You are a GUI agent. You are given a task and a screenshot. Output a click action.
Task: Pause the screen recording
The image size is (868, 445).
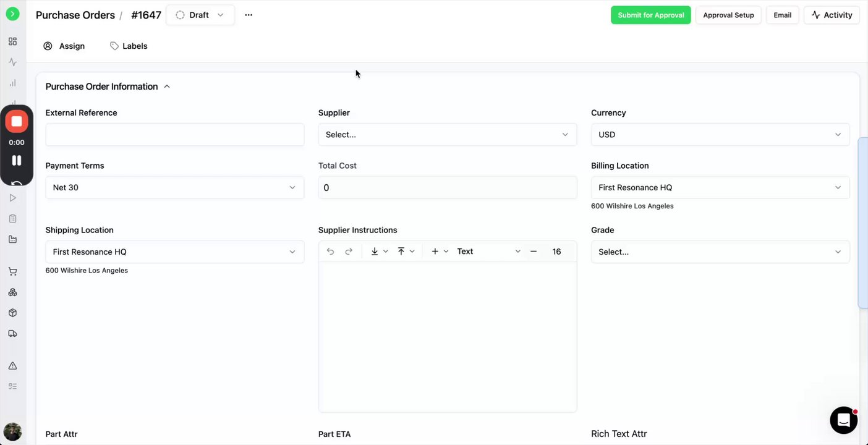click(x=17, y=161)
